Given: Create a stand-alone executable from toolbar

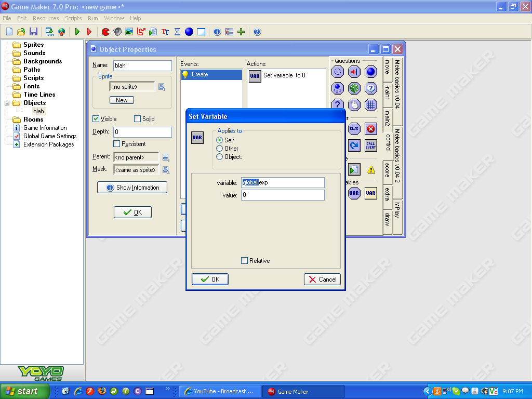Looking at the screenshot, I should [49, 32].
